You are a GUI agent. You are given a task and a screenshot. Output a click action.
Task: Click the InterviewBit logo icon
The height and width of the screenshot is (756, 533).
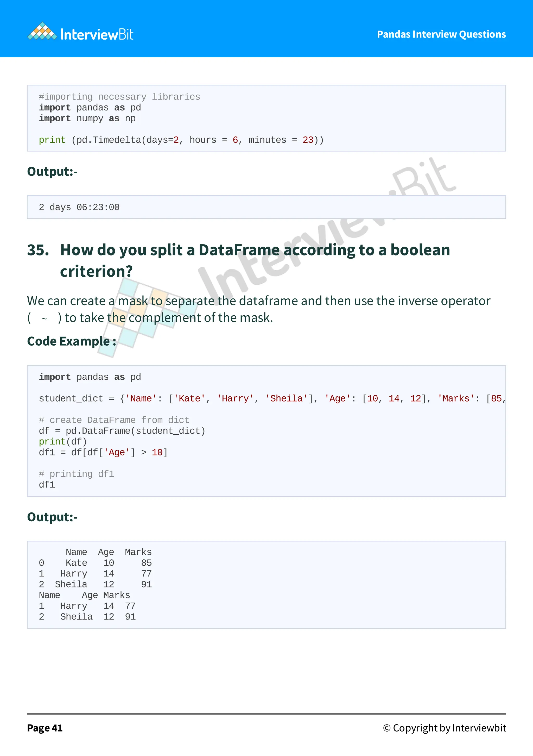coord(42,32)
